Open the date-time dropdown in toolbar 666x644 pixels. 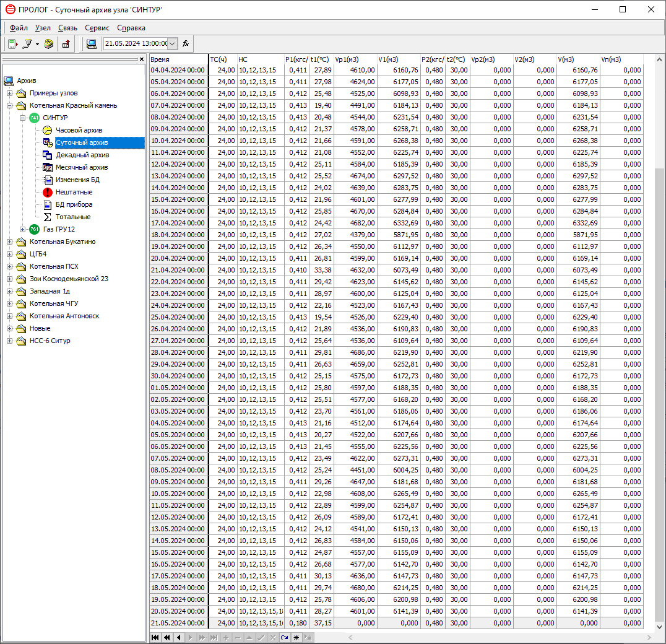[x=172, y=44]
